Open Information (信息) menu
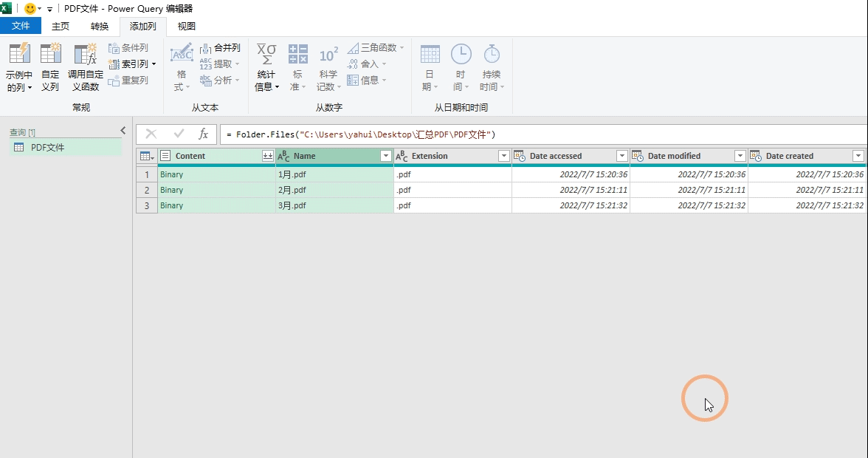The height and width of the screenshot is (458, 868). 367,81
